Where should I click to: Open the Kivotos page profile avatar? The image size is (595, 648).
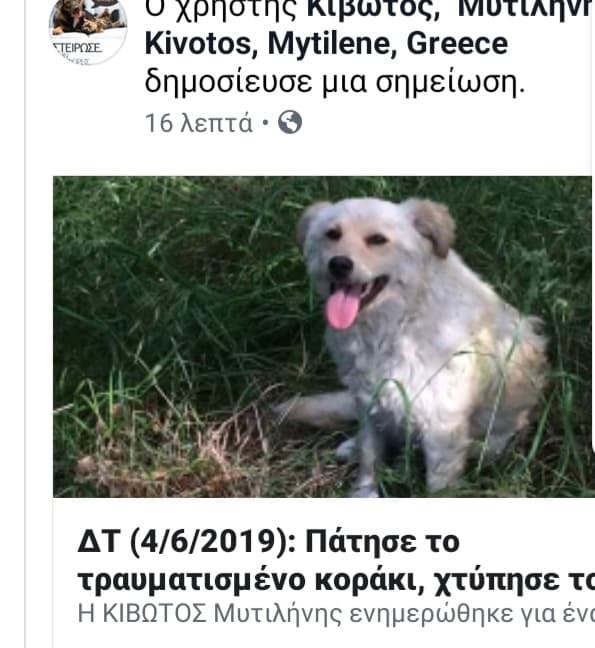pyautogui.click(x=88, y=29)
